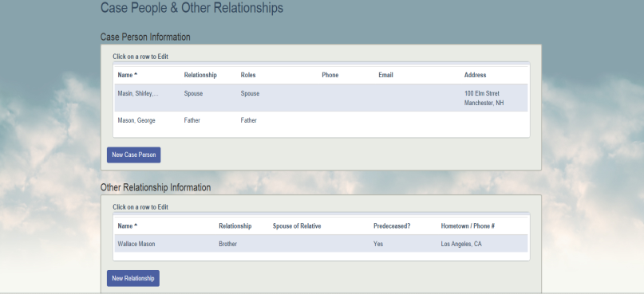Sort case persons by Name column header
The width and height of the screenshot is (644, 294).
(x=128, y=75)
